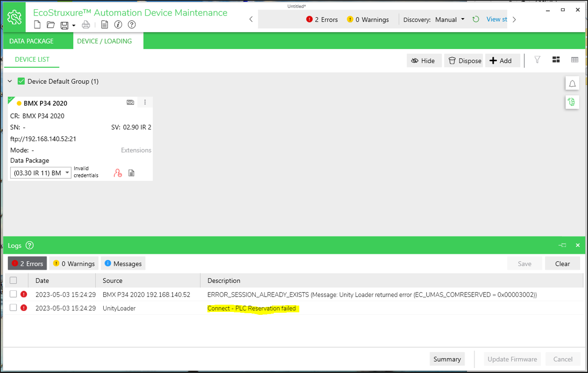Check the ERROR_SESSION_ALREADY_EXISTS log row checkbox
The width and height of the screenshot is (588, 373).
coord(13,294)
